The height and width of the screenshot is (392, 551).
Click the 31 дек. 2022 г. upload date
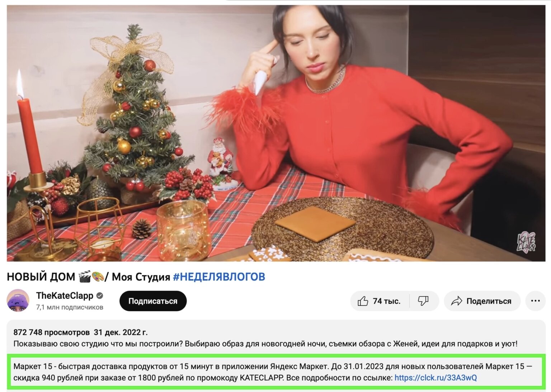click(121, 332)
